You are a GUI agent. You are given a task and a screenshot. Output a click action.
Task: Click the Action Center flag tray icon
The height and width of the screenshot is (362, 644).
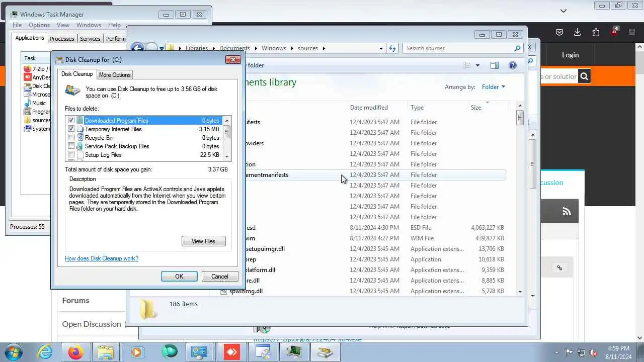(x=569, y=352)
